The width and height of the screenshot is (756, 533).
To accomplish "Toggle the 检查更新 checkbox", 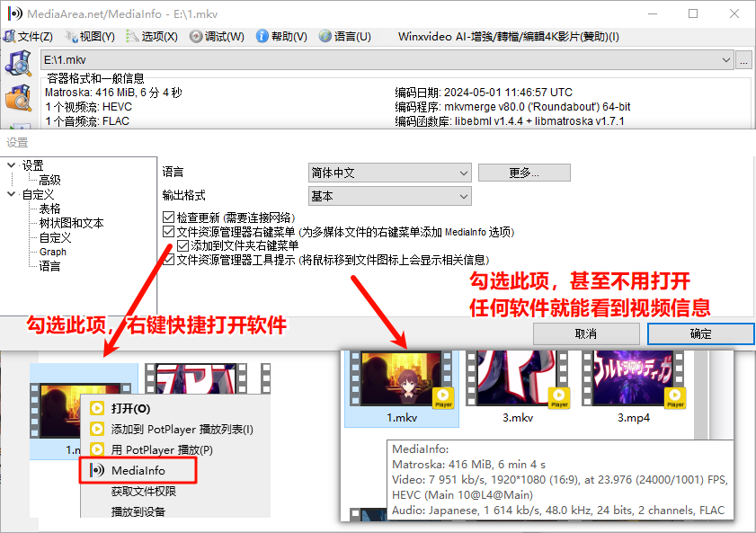I will [x=168, y=218].
